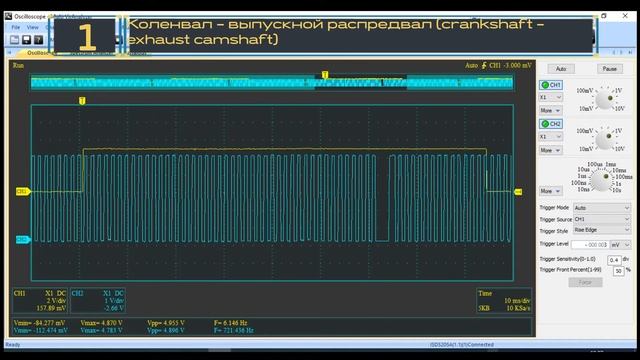Click the Vmax= 4.870 V measurement
Viewport: 640px width, 360px height.
[x=101, y=323]
